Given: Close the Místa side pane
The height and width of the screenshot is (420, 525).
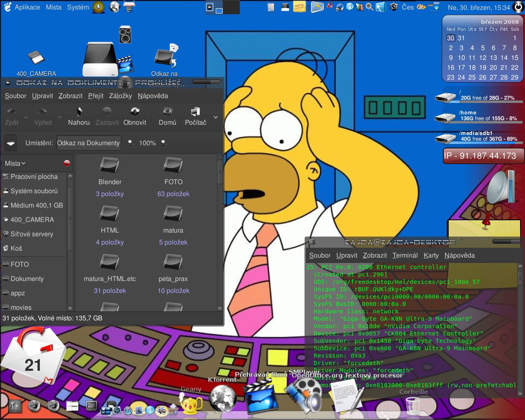Looking at the screenshot, I should pos(67,163).
